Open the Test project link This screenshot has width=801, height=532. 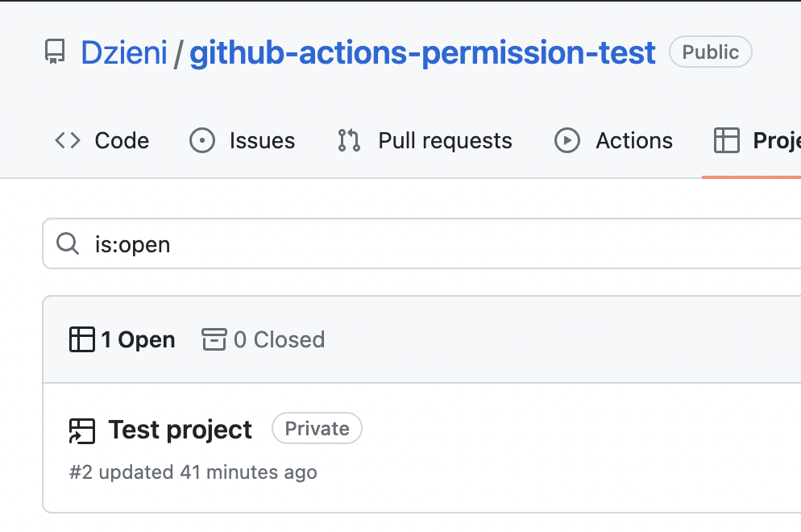(180, 430)
